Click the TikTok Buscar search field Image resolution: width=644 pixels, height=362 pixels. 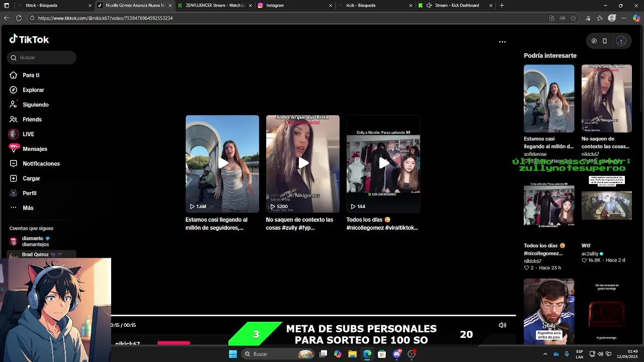(x=42, y=57)
